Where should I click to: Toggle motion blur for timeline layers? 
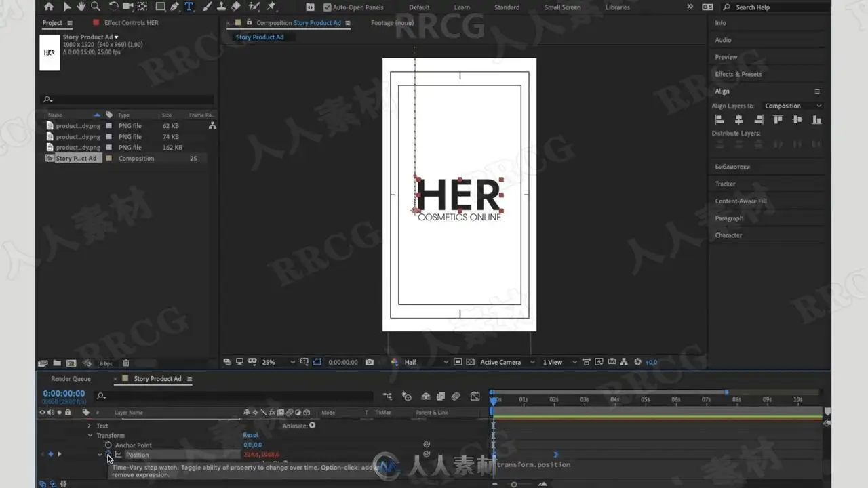click(456, 396)
